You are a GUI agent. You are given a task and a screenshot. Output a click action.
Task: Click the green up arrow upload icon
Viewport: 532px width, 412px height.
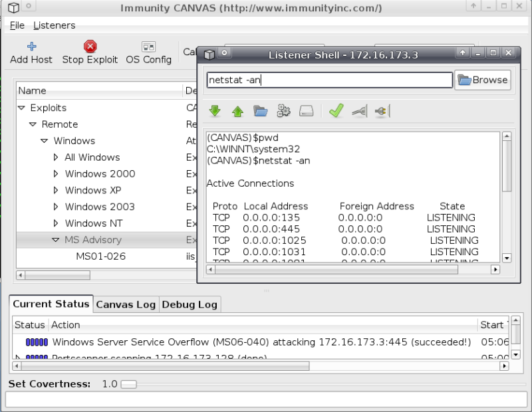[x=237, y=111]
